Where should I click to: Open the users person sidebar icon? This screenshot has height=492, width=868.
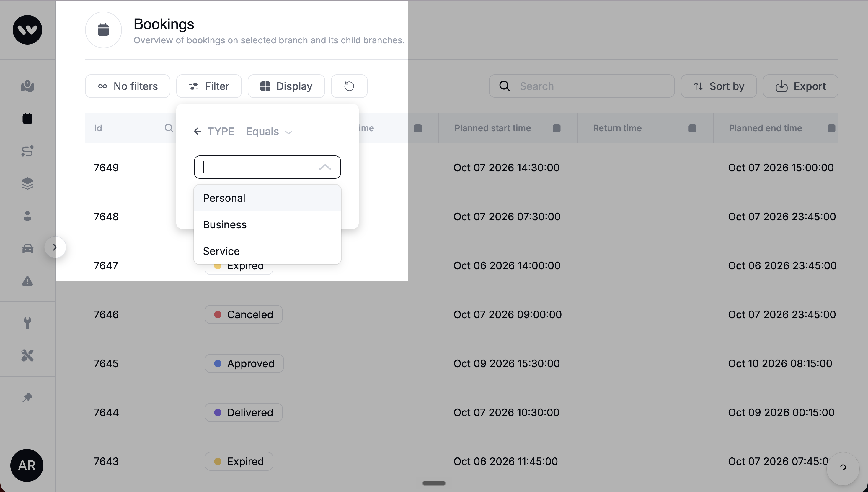tap(27, 216)
